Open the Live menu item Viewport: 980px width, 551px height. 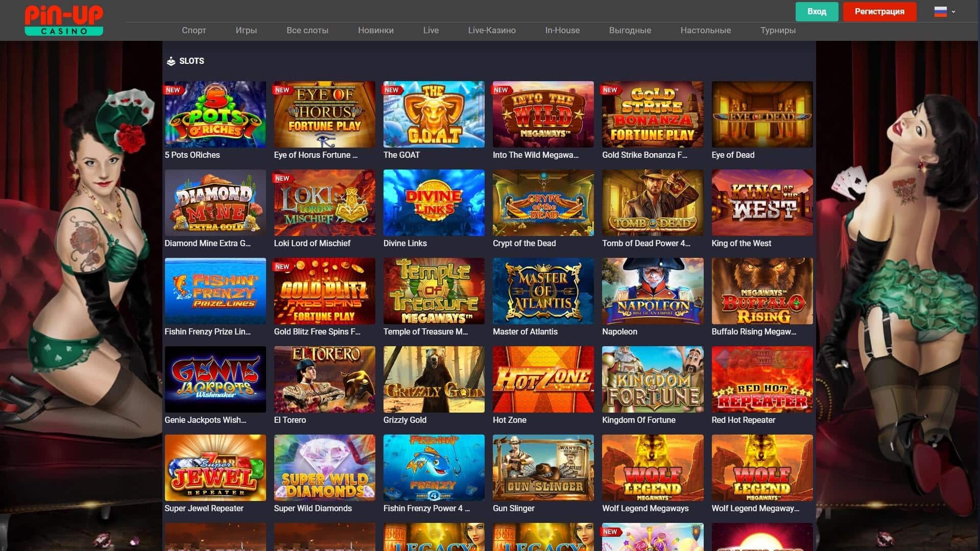click(x=431, y=30)
